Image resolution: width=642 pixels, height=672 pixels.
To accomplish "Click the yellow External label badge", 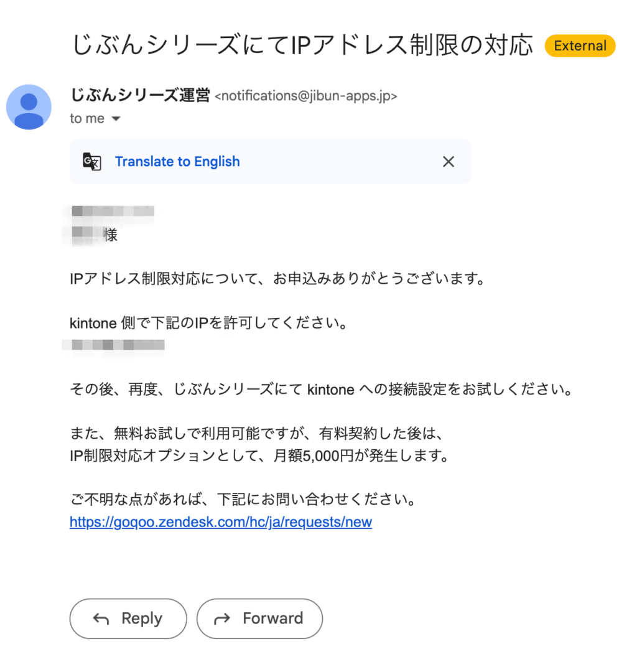I will pyautogui.click(x=579, y=45).
